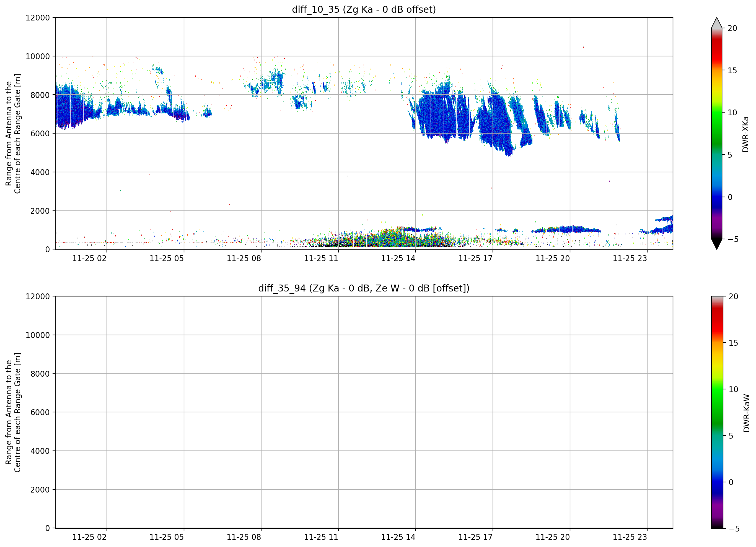Click the '5' tick on the DWR-XKa colorbar
756x547 pixels.
click(x=730, y=155)
